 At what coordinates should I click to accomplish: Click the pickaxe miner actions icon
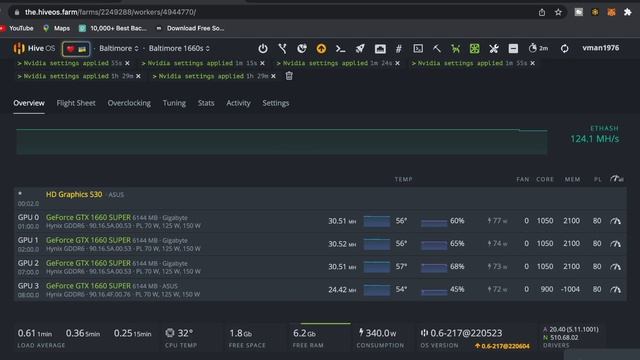click(437, 49)
